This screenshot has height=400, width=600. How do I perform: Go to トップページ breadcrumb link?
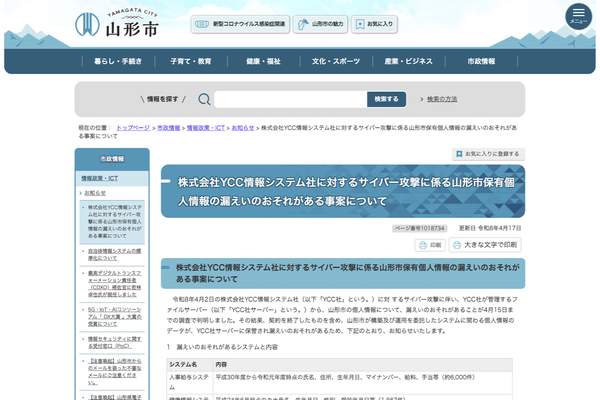(133, 128)
